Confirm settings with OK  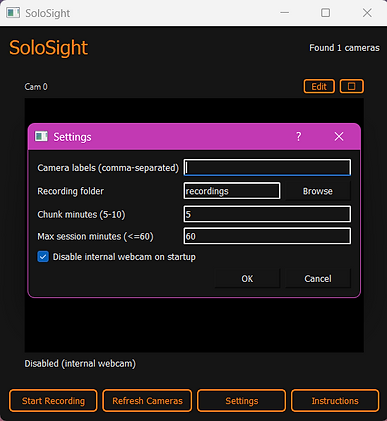247,279
